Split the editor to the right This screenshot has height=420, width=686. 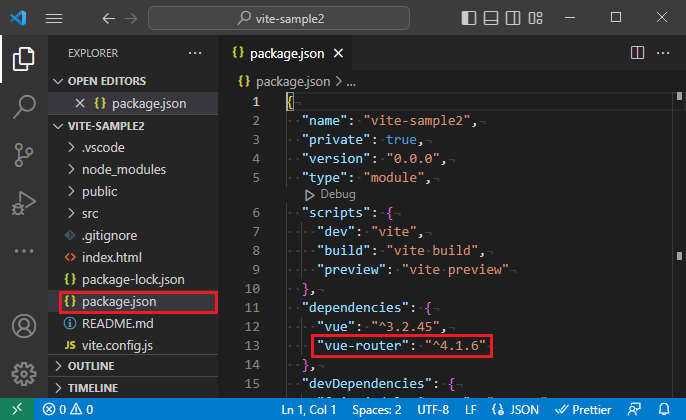point(637,53)
